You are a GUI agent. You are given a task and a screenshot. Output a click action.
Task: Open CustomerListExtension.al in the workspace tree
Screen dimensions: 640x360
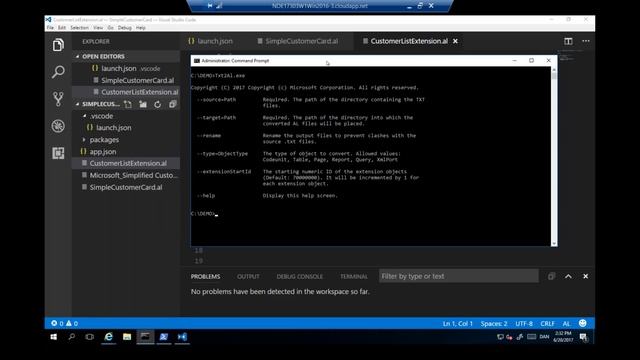[126, 164]
